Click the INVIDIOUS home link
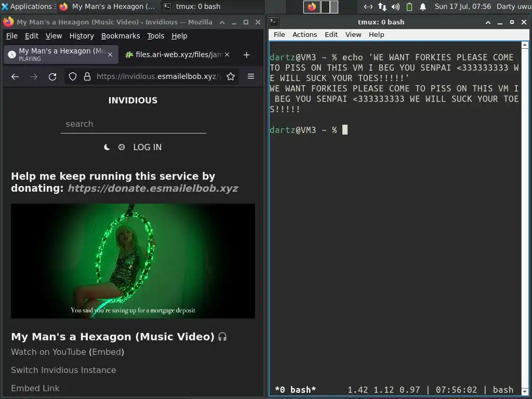Screen dimensions: 532x399 click(x=132, y=100)
